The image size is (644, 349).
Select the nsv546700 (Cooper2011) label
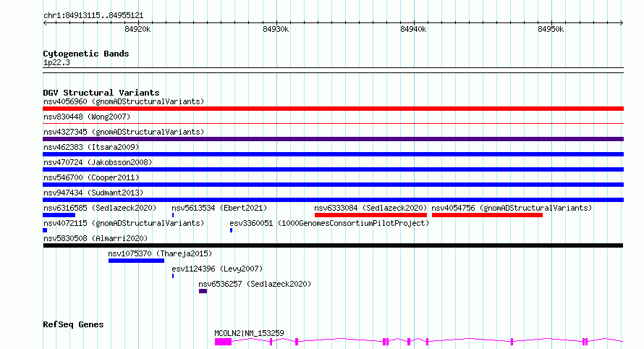tap(91, 177)
